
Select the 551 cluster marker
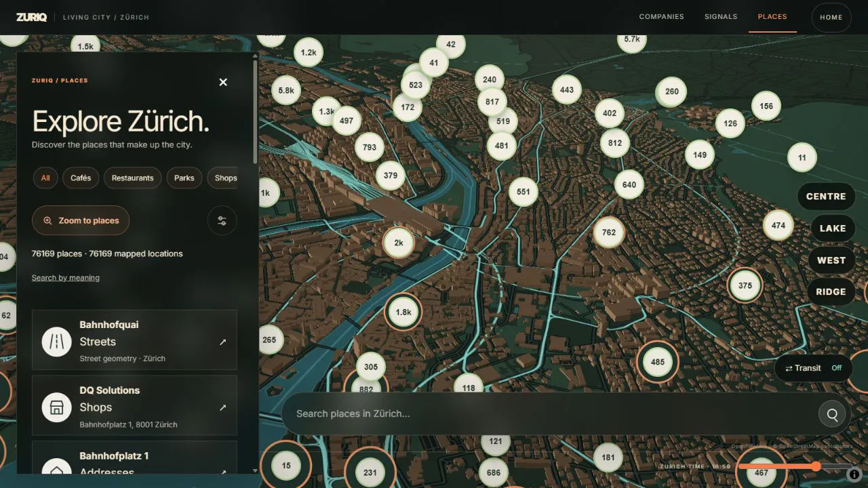[524, 192]
